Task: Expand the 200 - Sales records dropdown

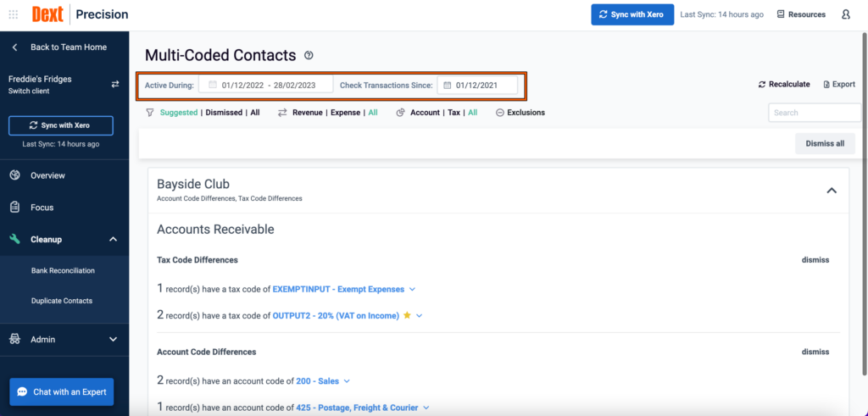Action: (x=347, y=381)
